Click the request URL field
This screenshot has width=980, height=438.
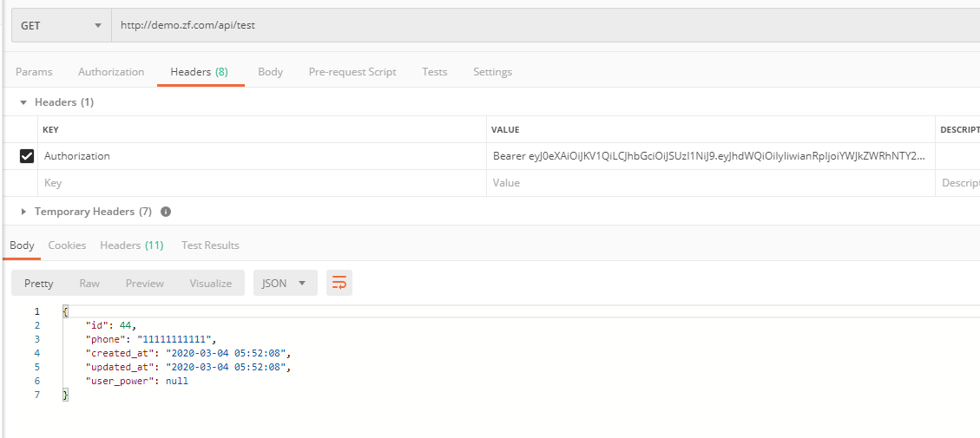[545, 26]
